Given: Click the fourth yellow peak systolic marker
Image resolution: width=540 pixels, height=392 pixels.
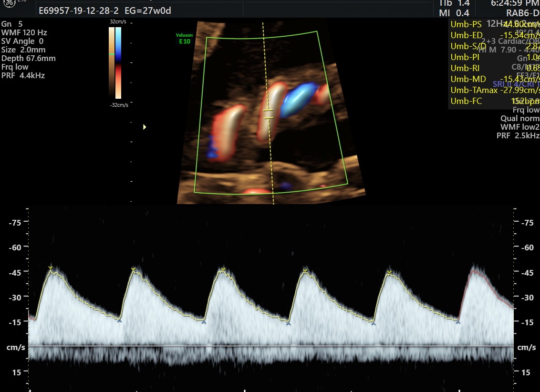Looking at the screenshot, I should (305, 271).
